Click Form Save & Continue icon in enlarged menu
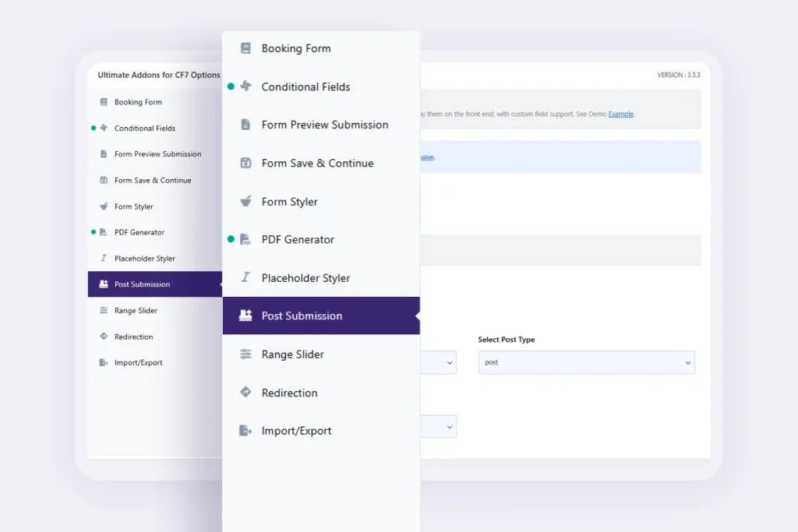 245,163
